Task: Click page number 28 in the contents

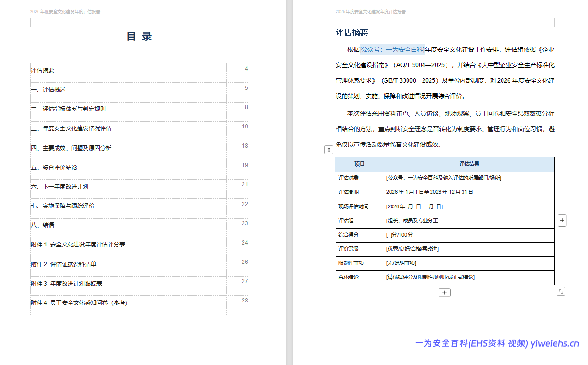Action: 245,301
